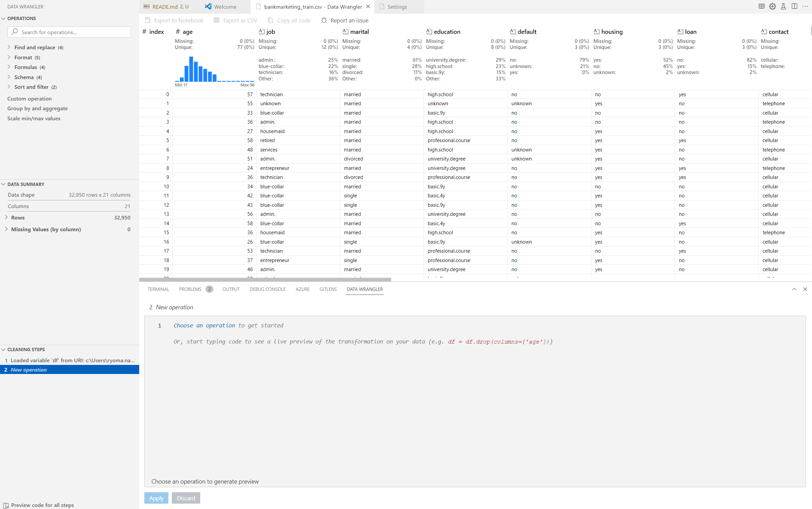Open the split editor layout icon
This screenshot has width=812, height=509.
(795, 6)
